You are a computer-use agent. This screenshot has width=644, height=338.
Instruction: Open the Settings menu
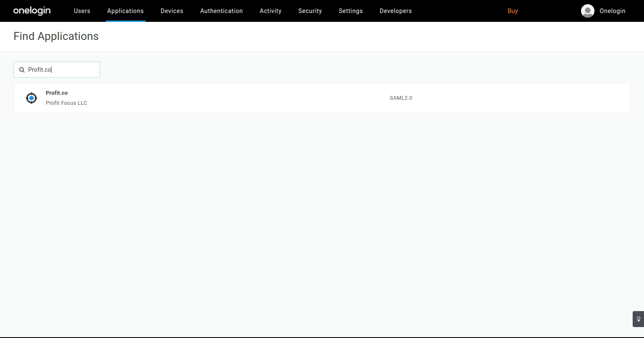click(x=351, y=11)
